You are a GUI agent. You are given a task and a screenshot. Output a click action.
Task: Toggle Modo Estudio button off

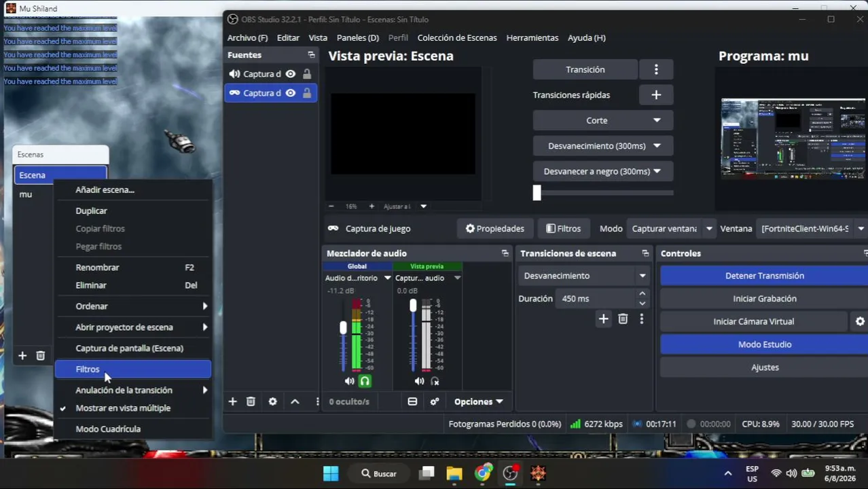[x=764, y=344]
